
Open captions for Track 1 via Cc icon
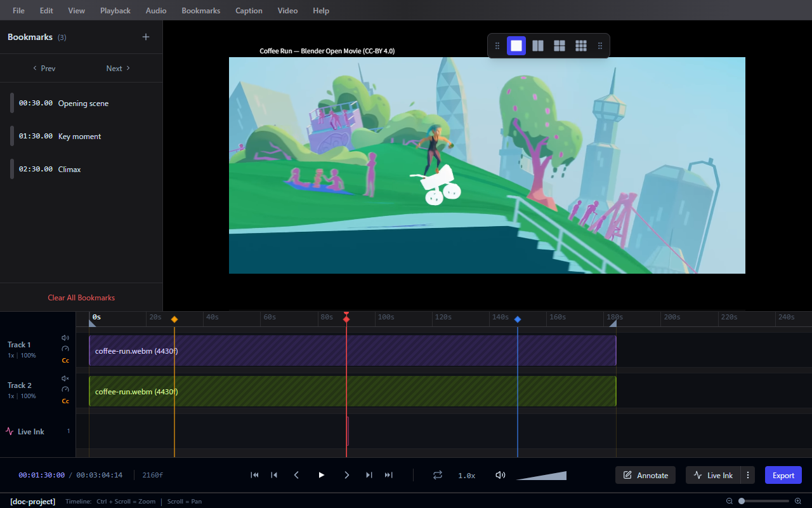click(x=65, y=360)
